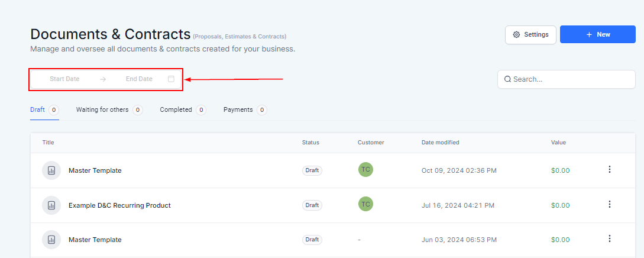This screenshot has height=258, width=644.
Task: Click the End Date field
Action: coord(139,79)
